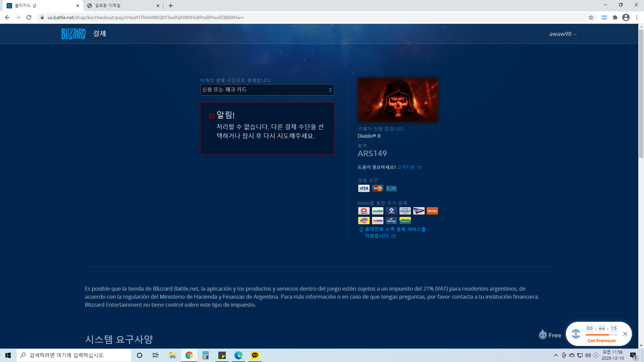Open Calculator from the taskbar
Image resolution: width=644 pixels, height=362 pixels.
coord(205,355)
